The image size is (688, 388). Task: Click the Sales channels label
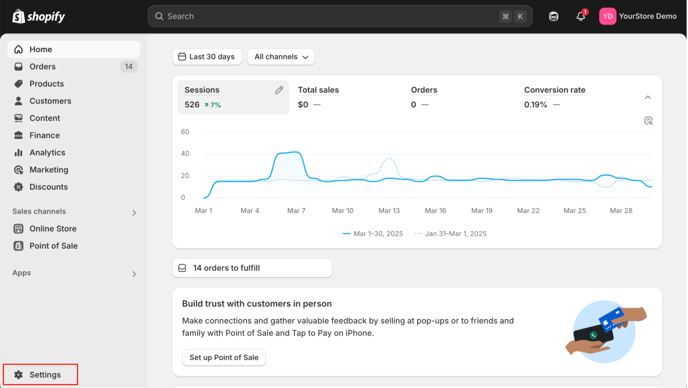click(x=39, y=212)
